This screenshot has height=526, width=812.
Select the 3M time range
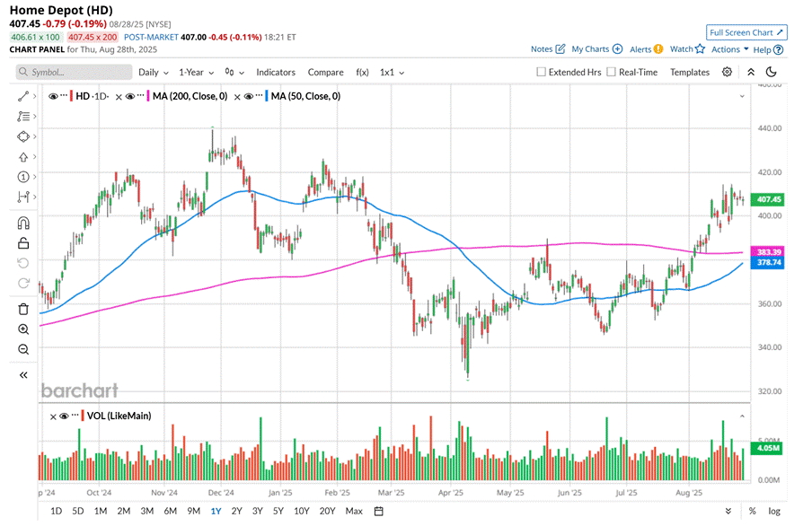click(147, 512)
